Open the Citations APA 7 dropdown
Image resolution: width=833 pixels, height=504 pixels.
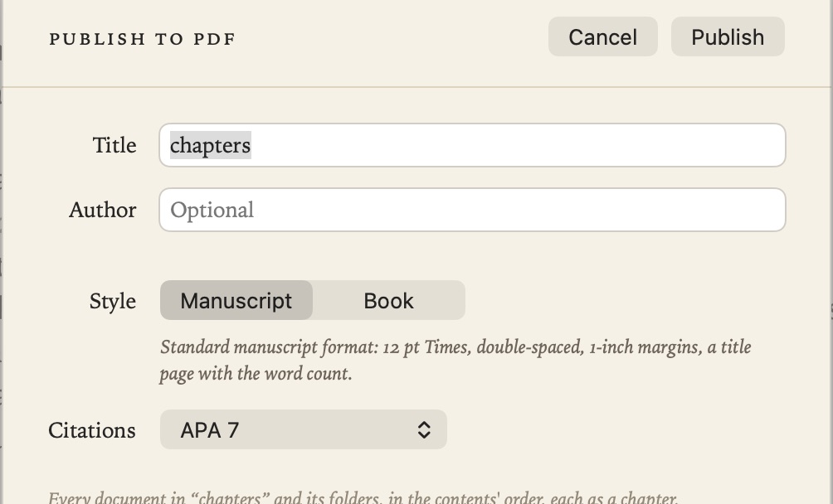point(304,429)
